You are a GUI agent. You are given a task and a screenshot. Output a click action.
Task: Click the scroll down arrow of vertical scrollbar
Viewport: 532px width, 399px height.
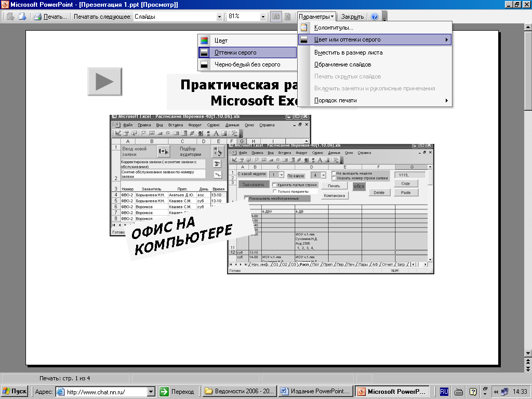(x=528, y=353)
